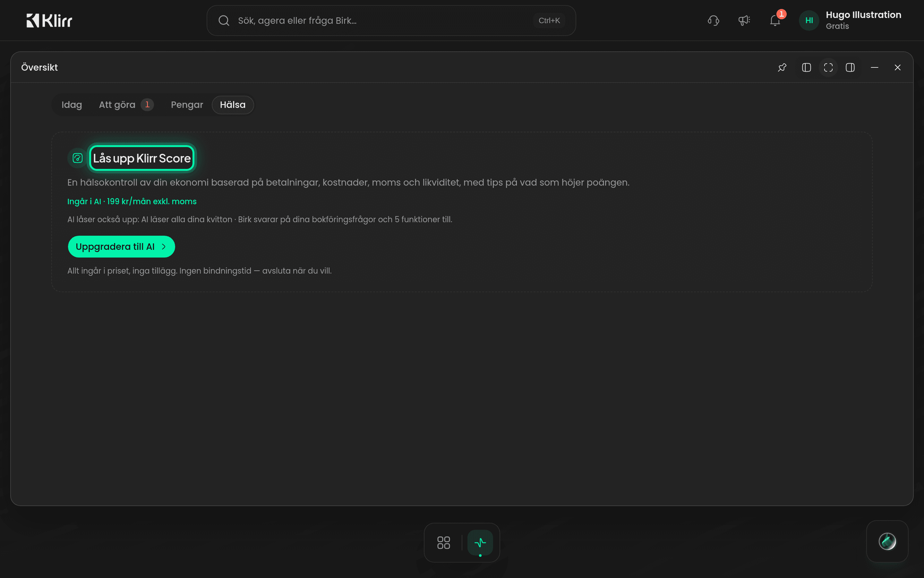Close the Översikt window

point(898,68)
